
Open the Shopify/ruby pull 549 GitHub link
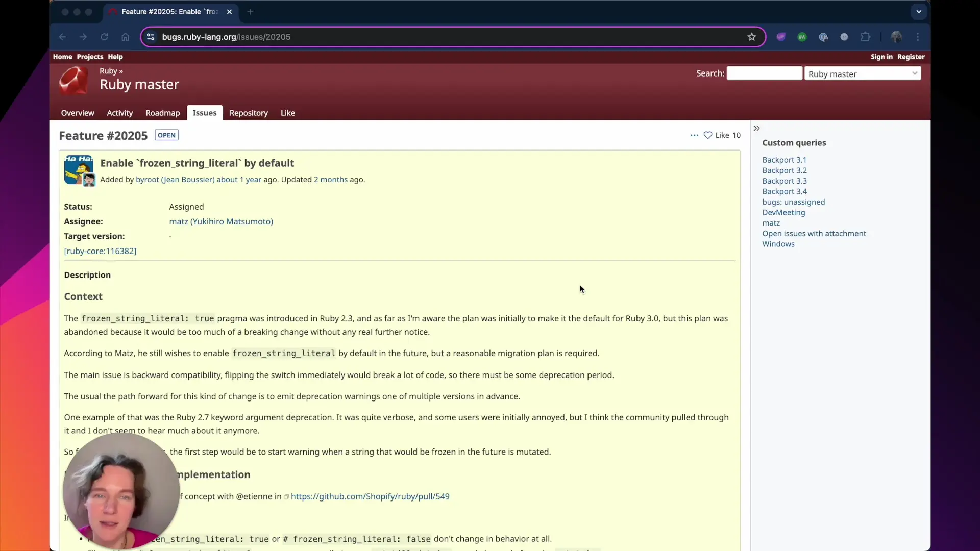point(370,496)
